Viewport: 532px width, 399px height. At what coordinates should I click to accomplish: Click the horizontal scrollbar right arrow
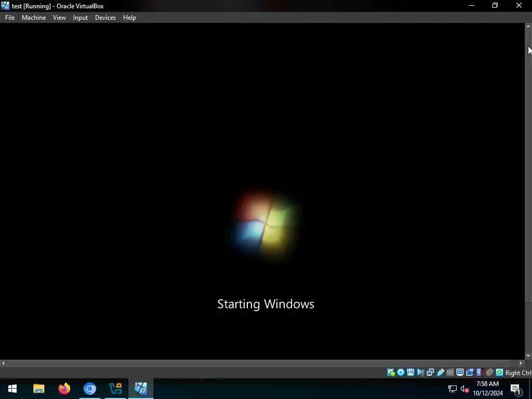tap(522, 363)
